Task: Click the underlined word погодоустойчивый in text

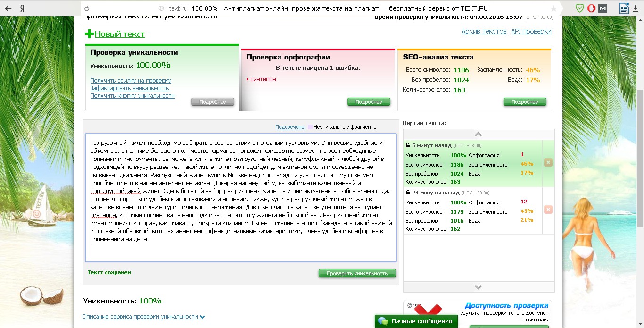Action: (116, 191)
